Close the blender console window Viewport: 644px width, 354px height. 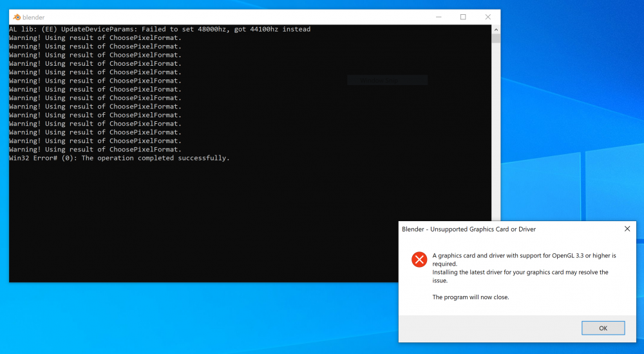tap(488, 17)
